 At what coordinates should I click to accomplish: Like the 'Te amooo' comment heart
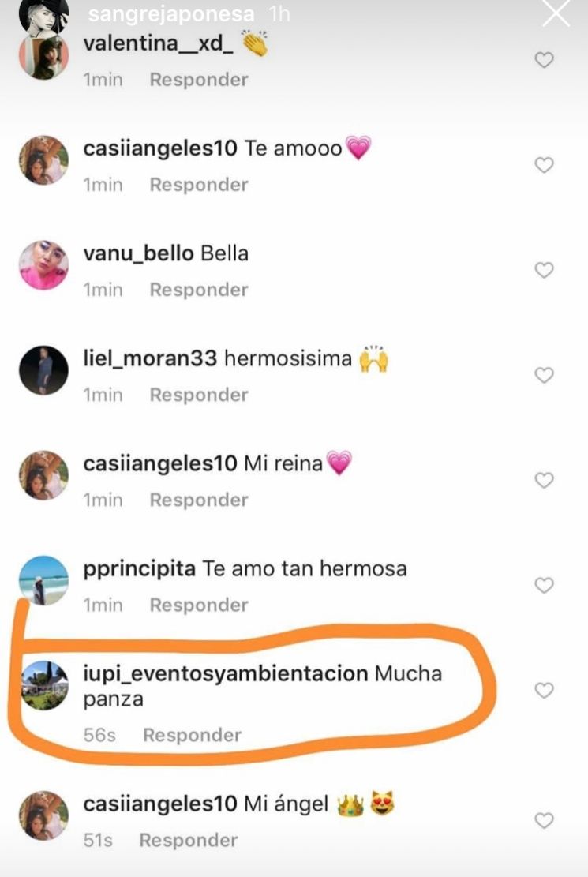[544, 165]
